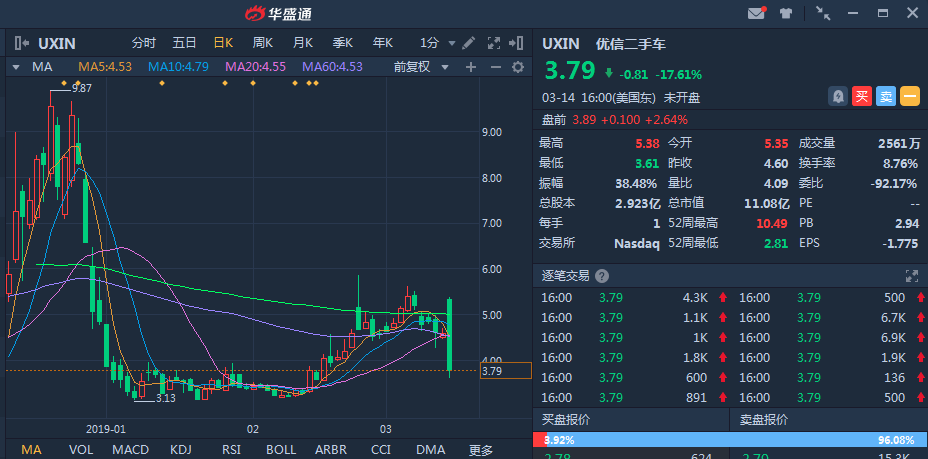The width and height of the screenshot is (928, 459).
Task: Collapse the MA indicator triangle
Action: pos(16,67)
